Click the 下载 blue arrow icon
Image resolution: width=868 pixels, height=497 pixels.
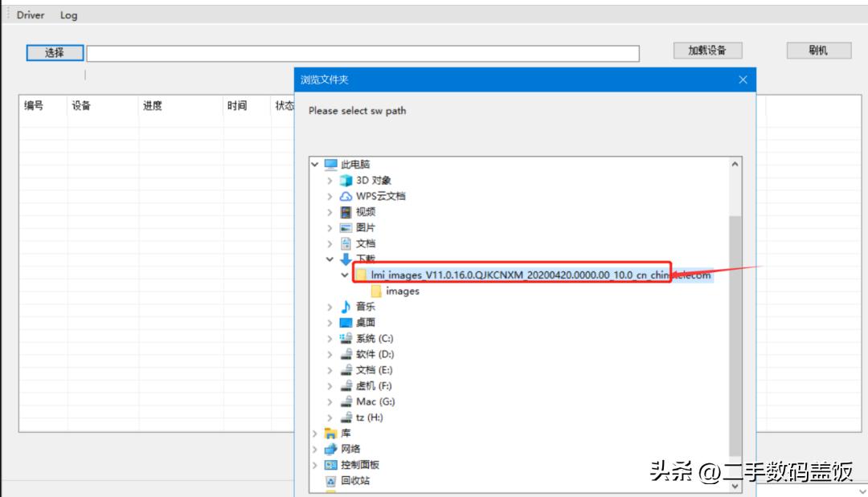point(346,259)
